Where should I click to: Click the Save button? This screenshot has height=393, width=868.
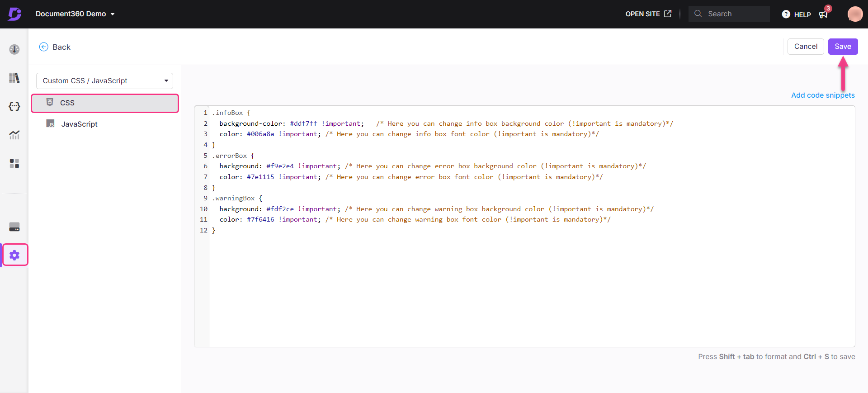(x=843, y=47)
